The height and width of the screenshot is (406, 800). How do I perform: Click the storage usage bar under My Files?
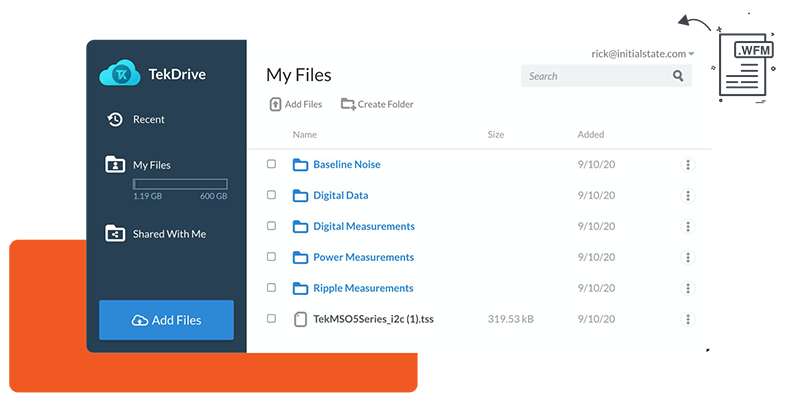(x=180, y=184)
